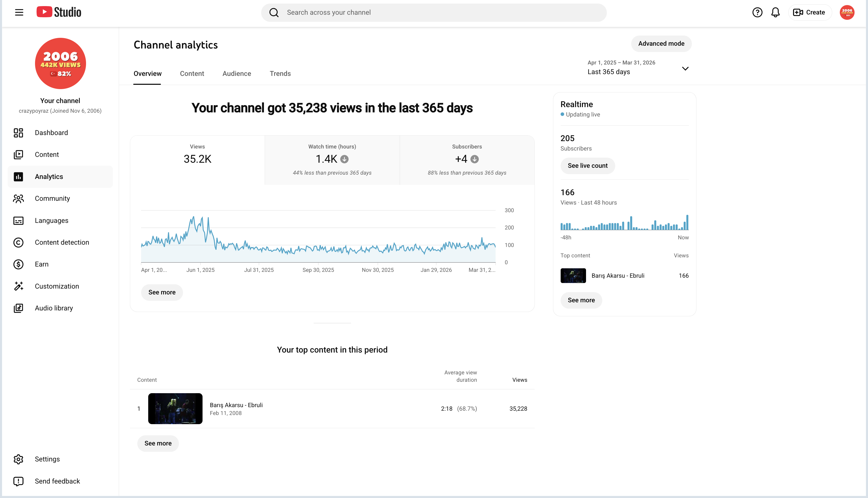This screenshot has width=868, height=498.
Task: Select the Watch time (hours) metric card
Action: [332, 160]
